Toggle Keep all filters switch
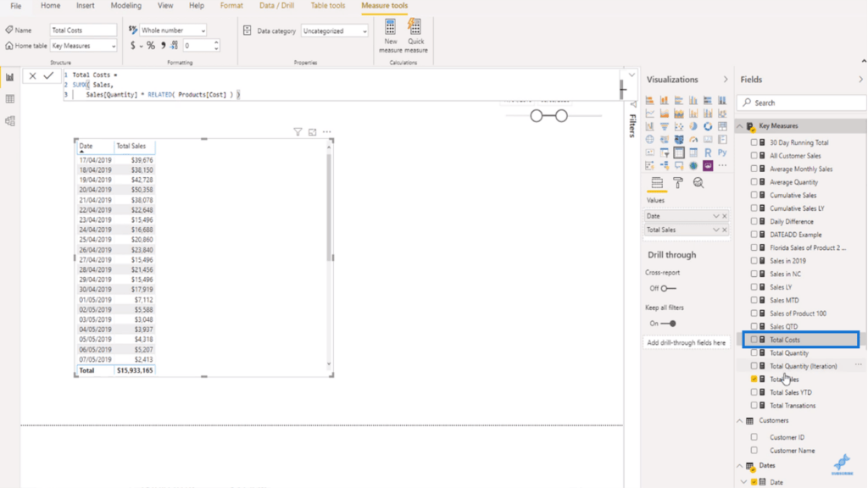The width and height of the screenshot is (868, 488). coord(669,323)
